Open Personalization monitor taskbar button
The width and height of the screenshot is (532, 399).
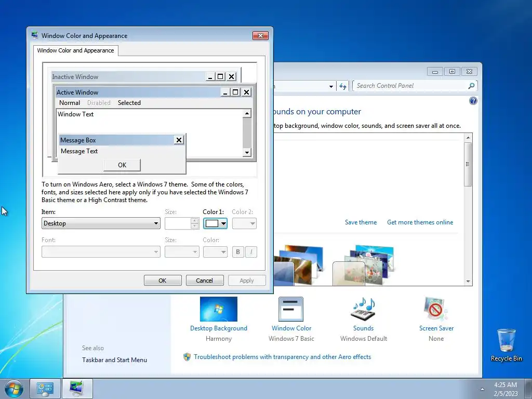coord(77,389)
